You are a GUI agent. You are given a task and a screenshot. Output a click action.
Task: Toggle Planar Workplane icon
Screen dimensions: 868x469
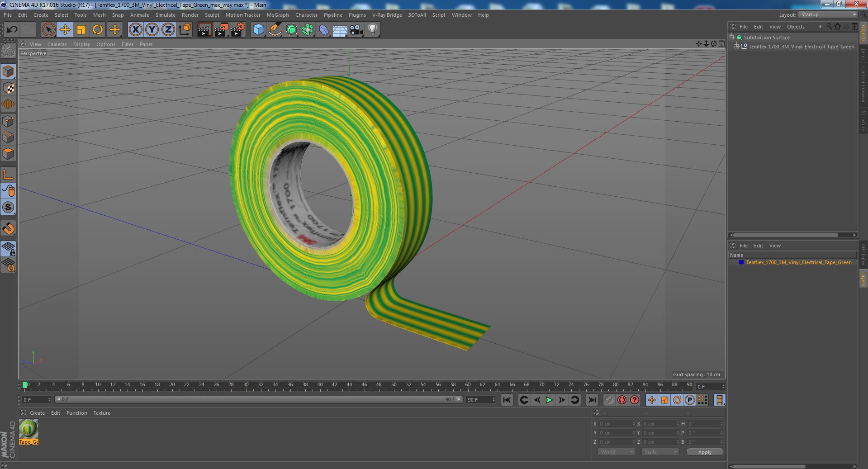click(x=8, y=265)
